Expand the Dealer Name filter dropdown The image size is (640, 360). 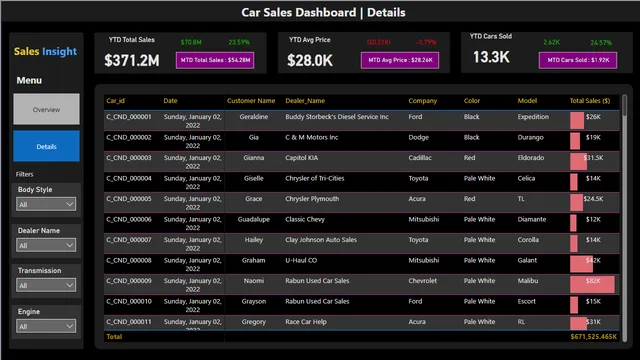tap(46, 245)
